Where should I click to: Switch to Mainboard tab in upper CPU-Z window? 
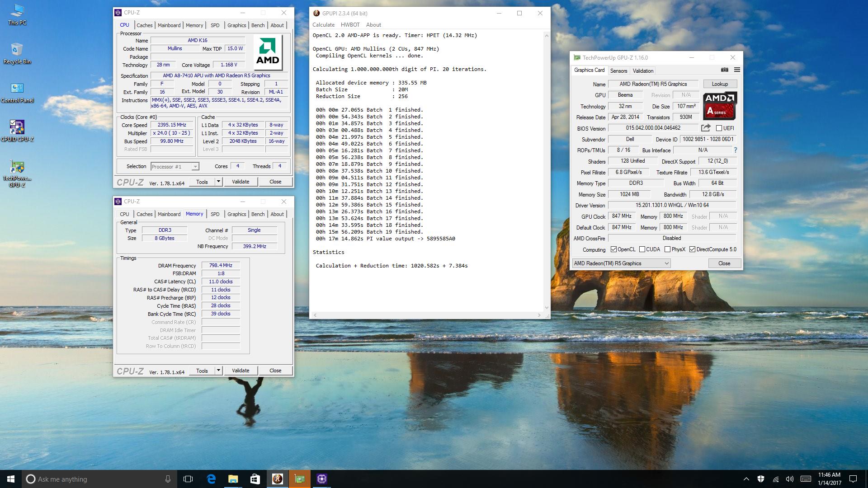169,25
